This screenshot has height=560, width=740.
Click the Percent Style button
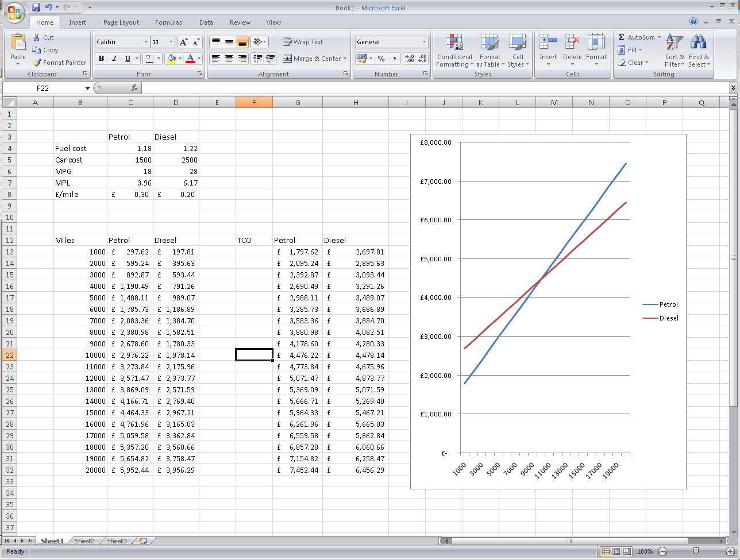pyautogui.click(x=381, y=59)
